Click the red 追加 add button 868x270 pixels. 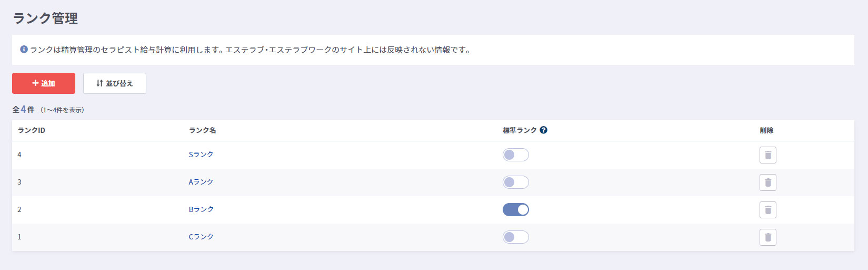pos(44,83)
